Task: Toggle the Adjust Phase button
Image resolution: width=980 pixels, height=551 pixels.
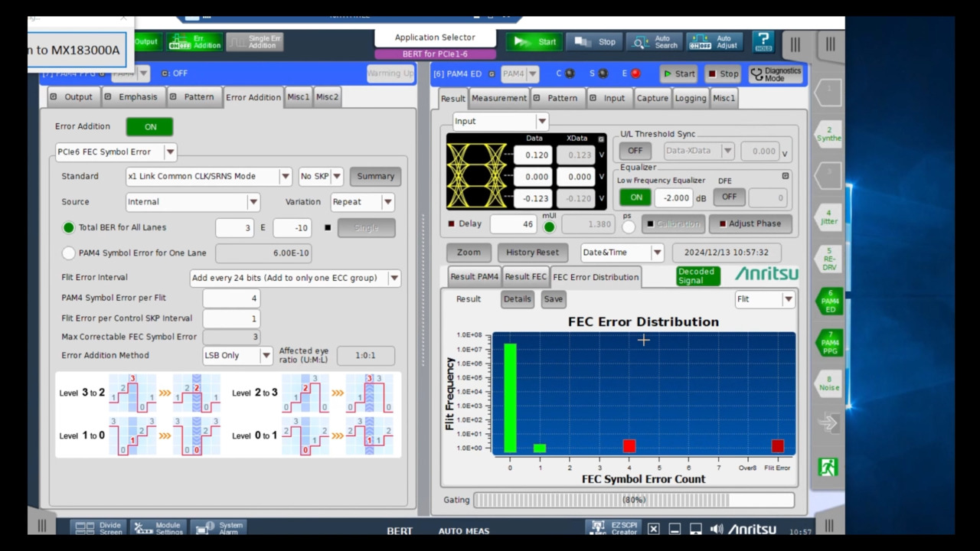Action: pos(750,223)
